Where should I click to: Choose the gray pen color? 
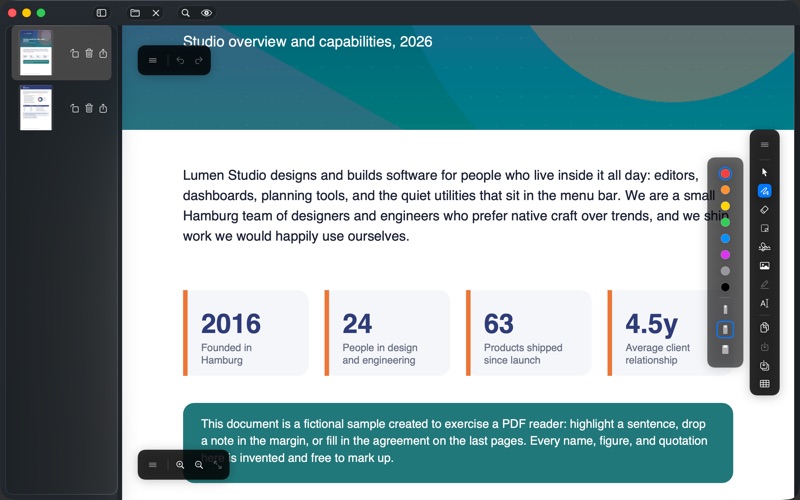[725, 271]
